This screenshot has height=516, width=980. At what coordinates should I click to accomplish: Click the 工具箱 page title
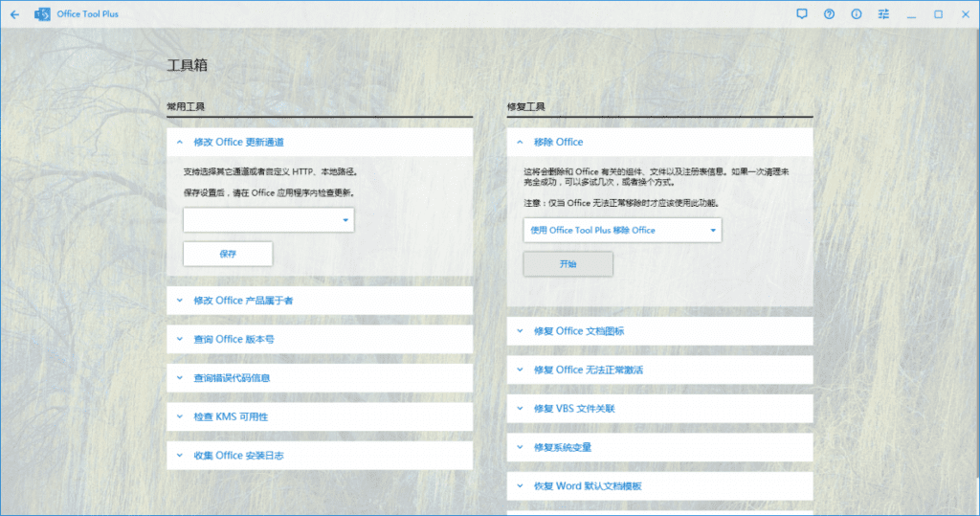tap(187, 65)
